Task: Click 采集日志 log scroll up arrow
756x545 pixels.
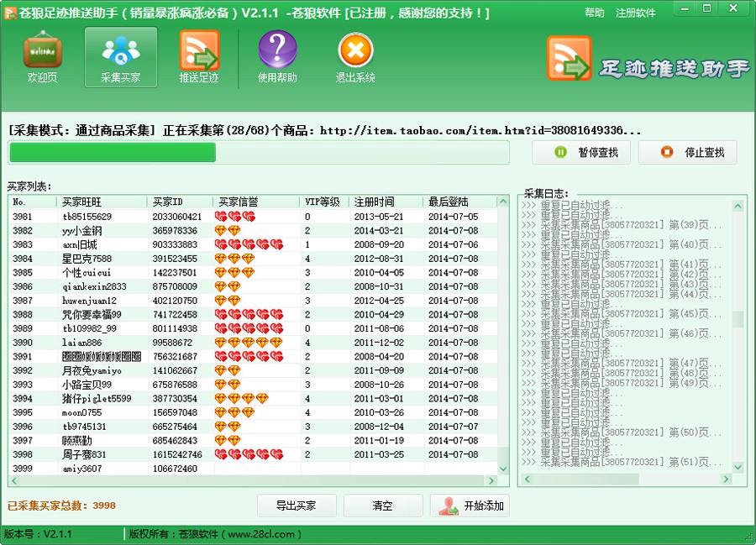Action: pyautogui.click(x=738, y=207)
